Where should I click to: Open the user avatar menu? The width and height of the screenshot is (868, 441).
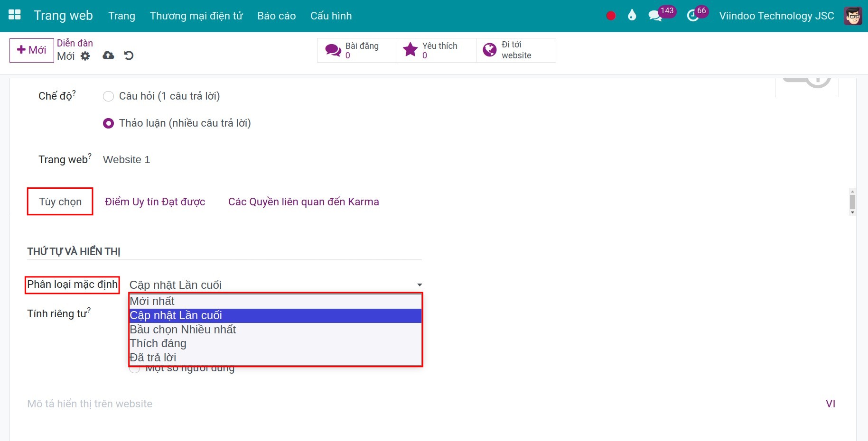click(853, 16)
